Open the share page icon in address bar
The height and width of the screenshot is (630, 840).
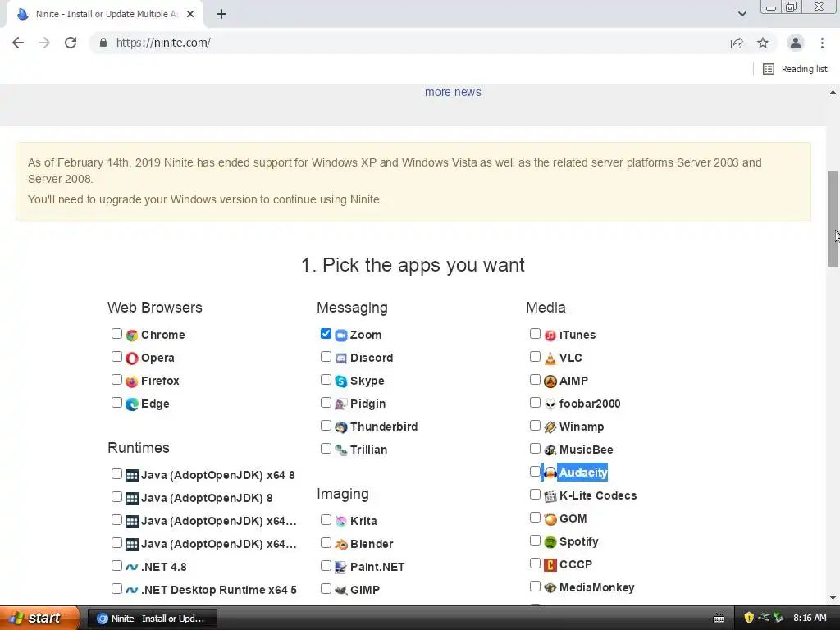pos(737,43)
